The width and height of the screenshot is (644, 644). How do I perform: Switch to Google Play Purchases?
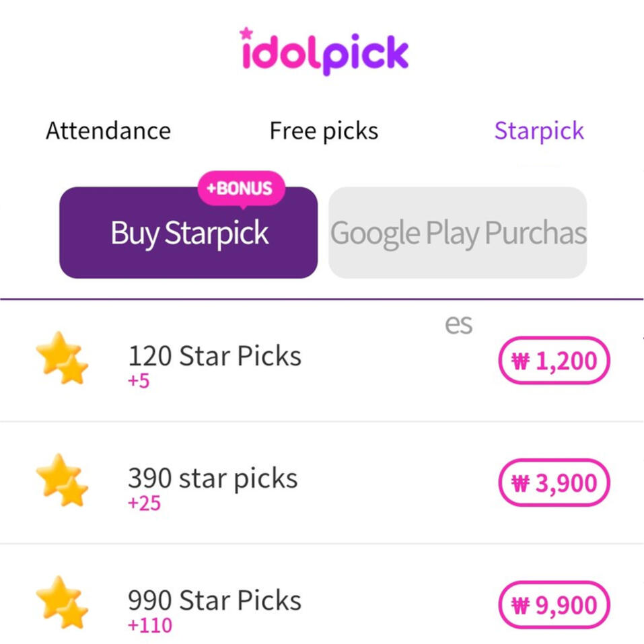(x=458, y=234)
